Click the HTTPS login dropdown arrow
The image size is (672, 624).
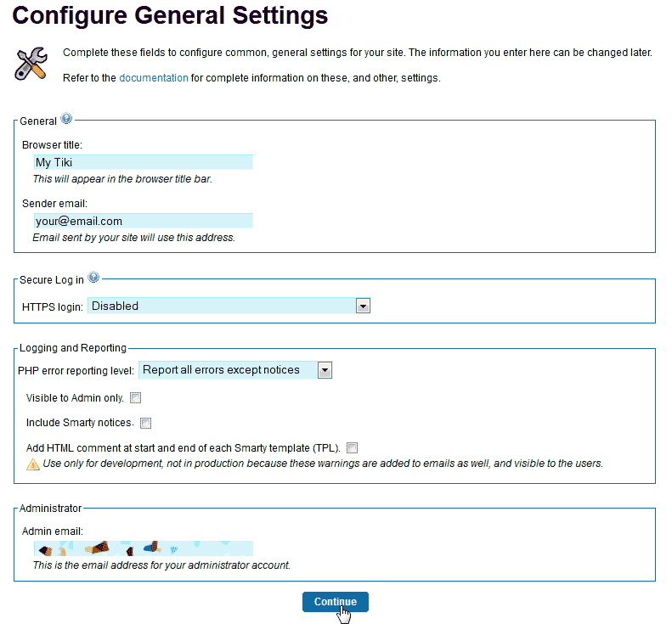pos(363,306)
